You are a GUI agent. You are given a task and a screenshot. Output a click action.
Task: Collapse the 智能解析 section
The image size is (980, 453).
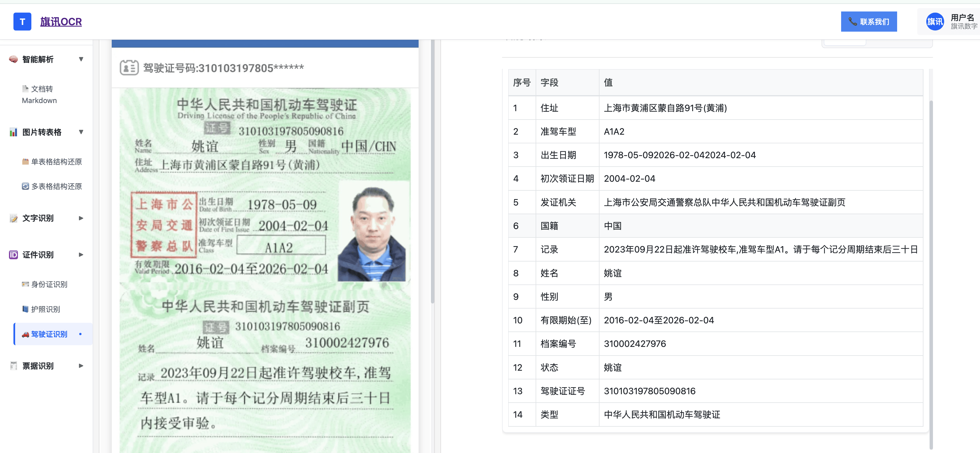pyautogui.click(x=81, y=59)
